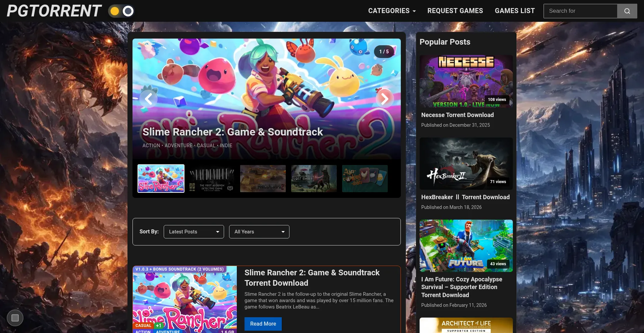Select the Slime Rancher 2 carousel thumbnail

[x=161, y=178]
